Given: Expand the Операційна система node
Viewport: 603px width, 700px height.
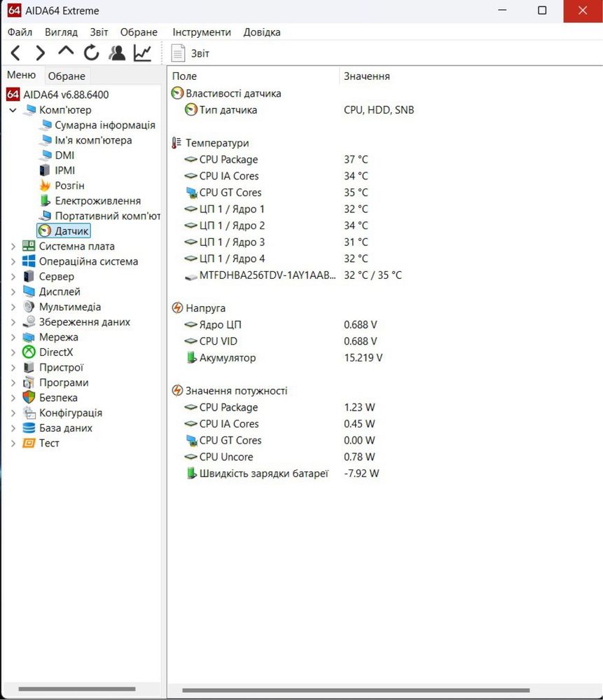Looking at the screenshot, I should [13, 261].
